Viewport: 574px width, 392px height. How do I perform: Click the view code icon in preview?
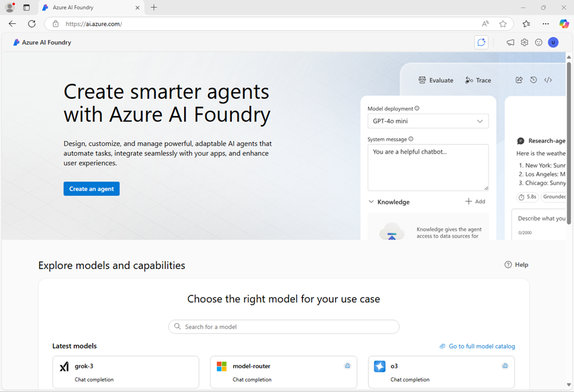tap(548, 79)
